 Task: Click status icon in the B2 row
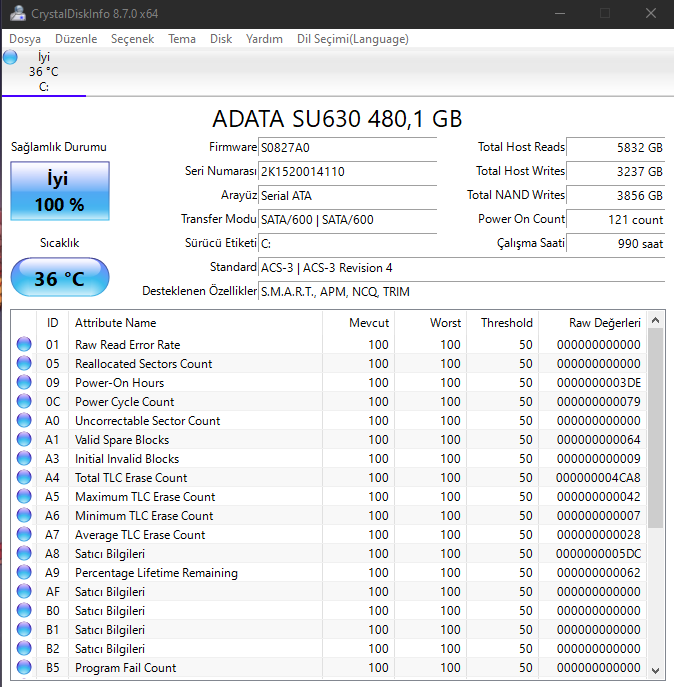coord(24,648)
